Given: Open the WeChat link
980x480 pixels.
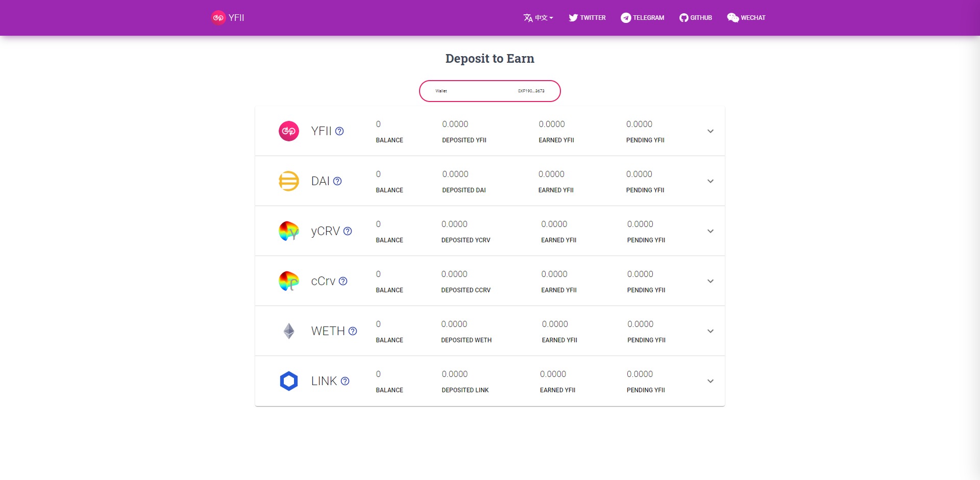Looking at the screenshot, I should 746,18.
